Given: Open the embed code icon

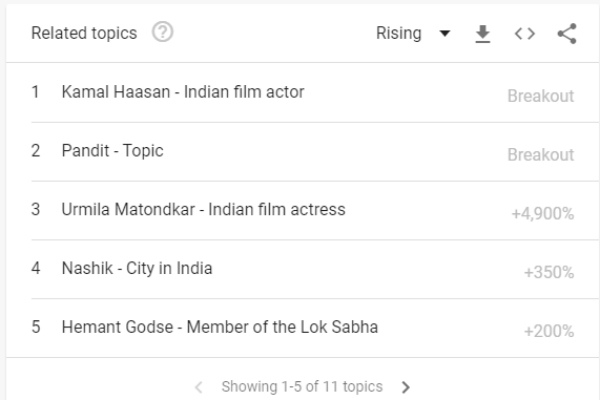Looking at the screenshot, I should [525, 34].
